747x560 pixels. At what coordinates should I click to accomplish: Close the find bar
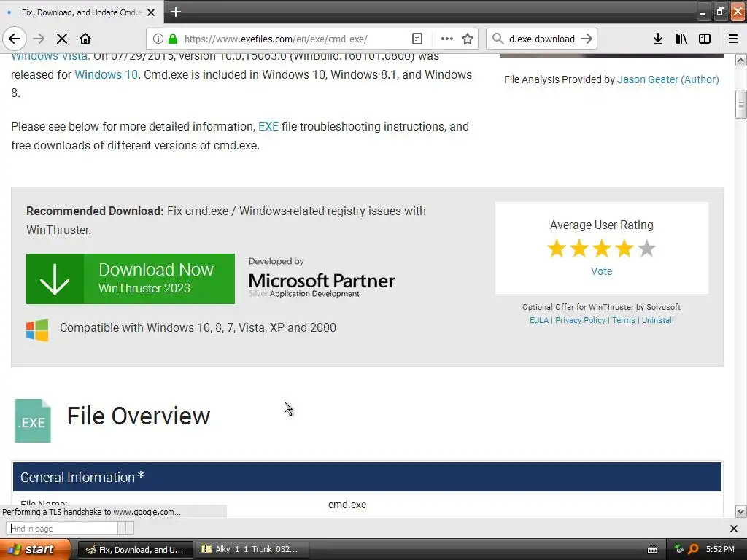(x=734, y=529)
